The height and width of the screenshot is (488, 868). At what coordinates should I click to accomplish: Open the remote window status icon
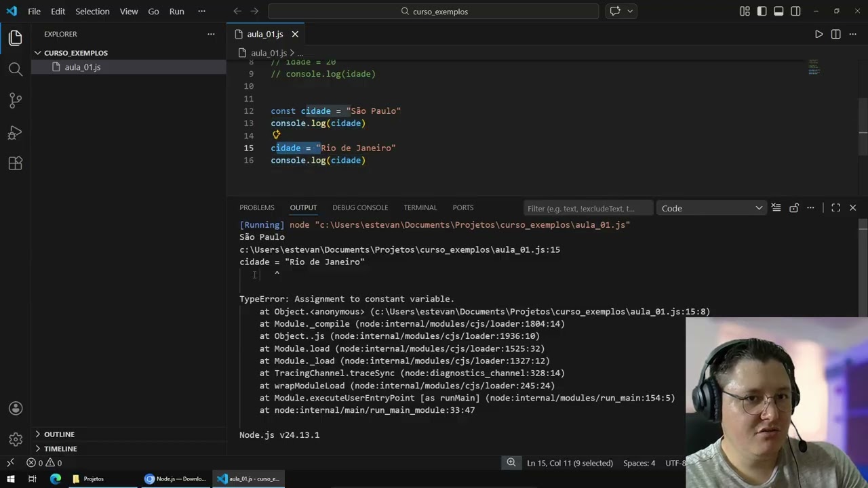click(10, 463)
